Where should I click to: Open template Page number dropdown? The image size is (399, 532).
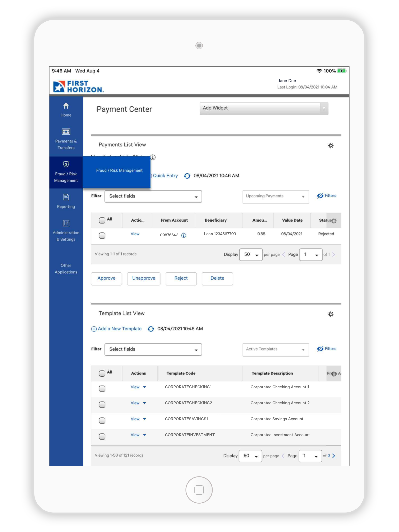pos(310,456)
